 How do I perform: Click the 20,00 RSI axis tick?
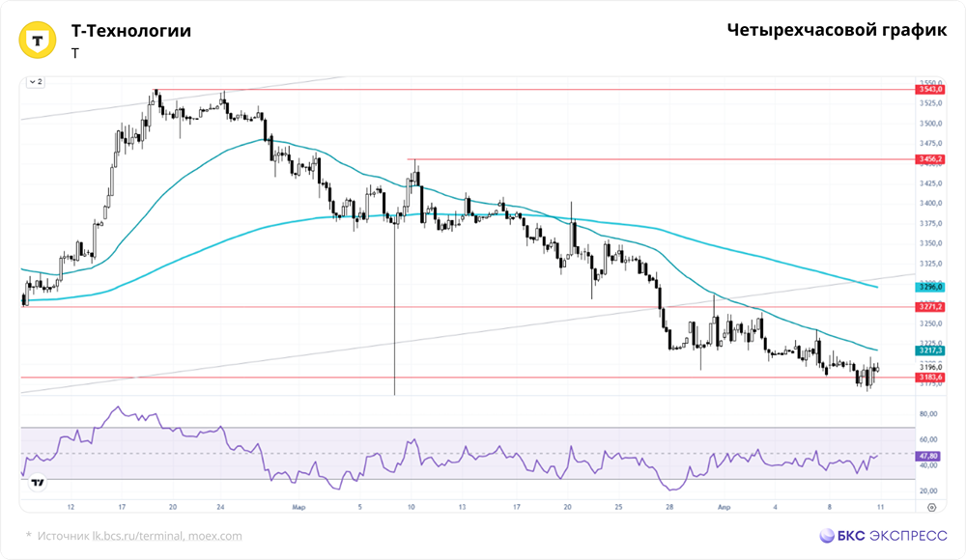928,491
